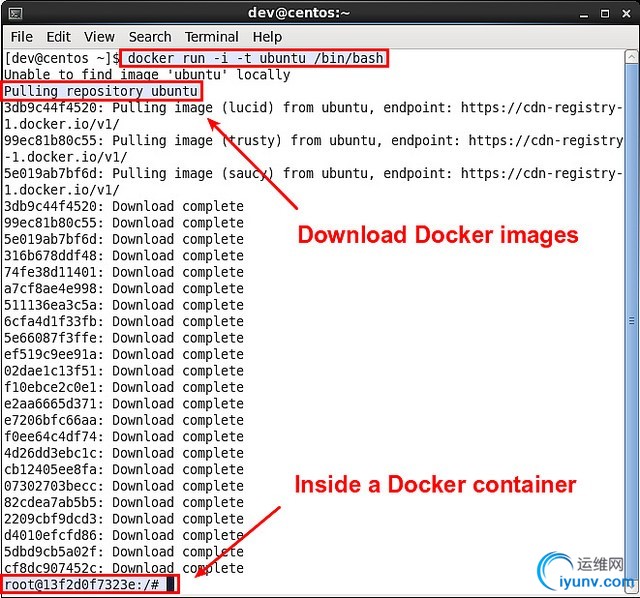Image resolution: width=640 pixels, height=598 pixels.
Task: Click the 3db9c44f4520 Pulling image (lucid) line
Action: pos(313,116)
